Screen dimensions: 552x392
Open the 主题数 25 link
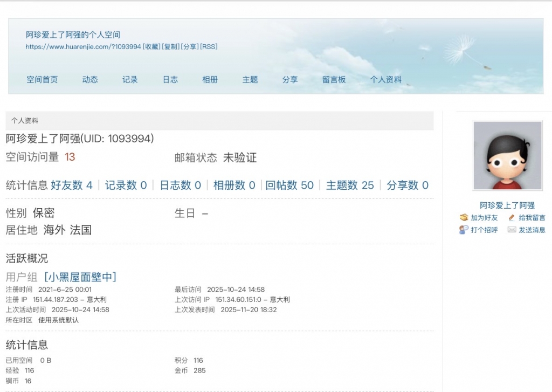350,185
